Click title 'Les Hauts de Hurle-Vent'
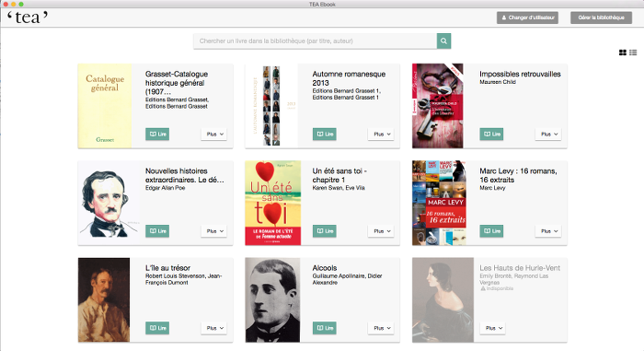The height and width of the screenshot is (351, 644). point(520,268)
